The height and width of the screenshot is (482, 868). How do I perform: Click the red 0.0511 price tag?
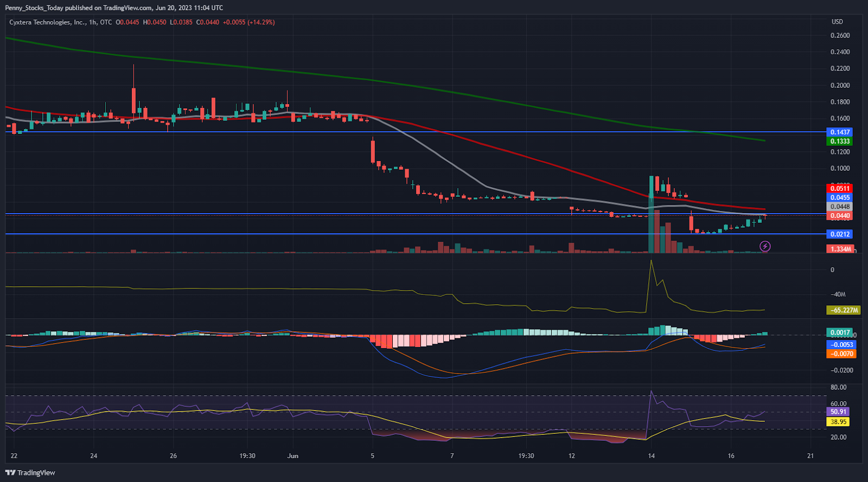tap(840, 189)
